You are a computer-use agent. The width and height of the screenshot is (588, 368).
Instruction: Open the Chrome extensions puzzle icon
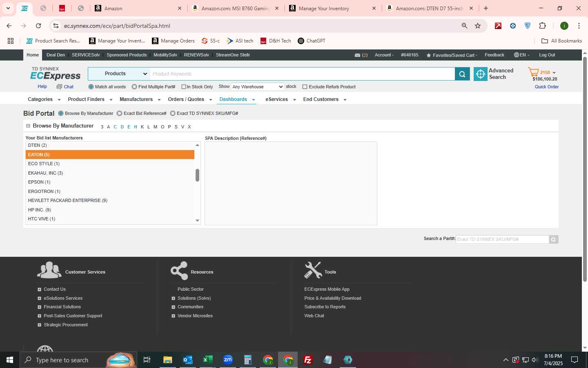click(542, 26)
